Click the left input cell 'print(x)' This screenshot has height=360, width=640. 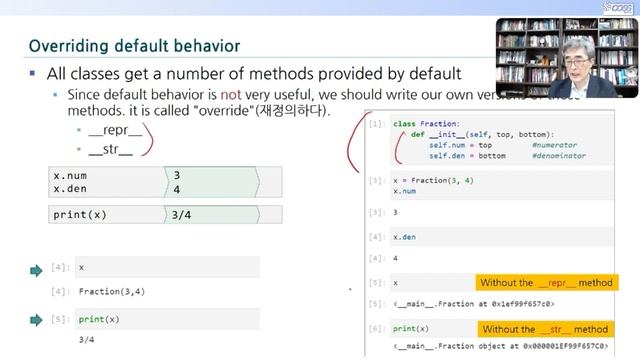tap(167, 319)
